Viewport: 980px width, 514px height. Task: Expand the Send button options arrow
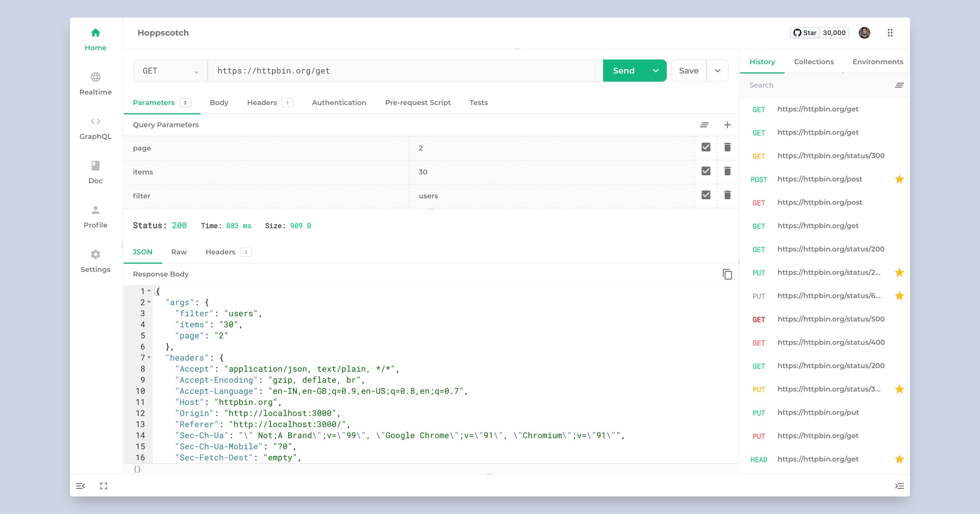click(655, 71)
